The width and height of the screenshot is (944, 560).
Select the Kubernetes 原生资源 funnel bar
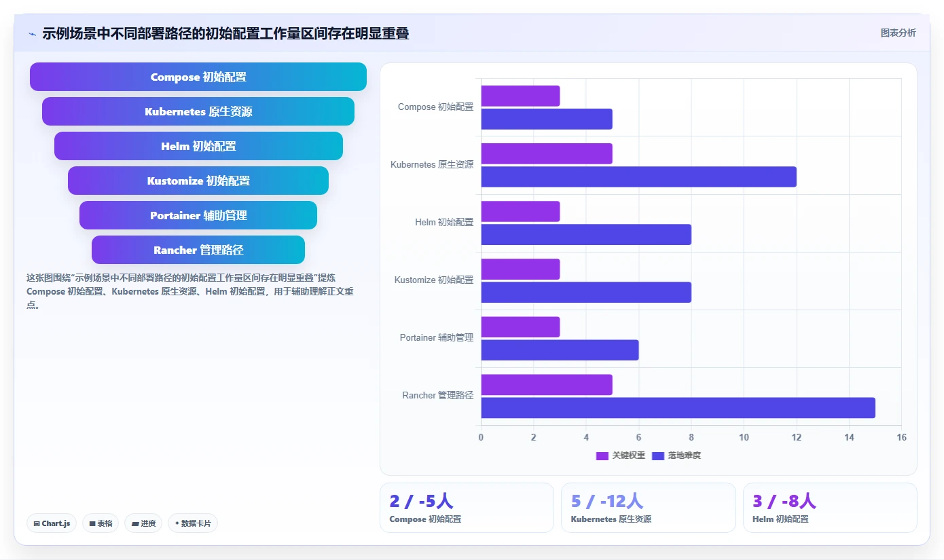point(198,111)
